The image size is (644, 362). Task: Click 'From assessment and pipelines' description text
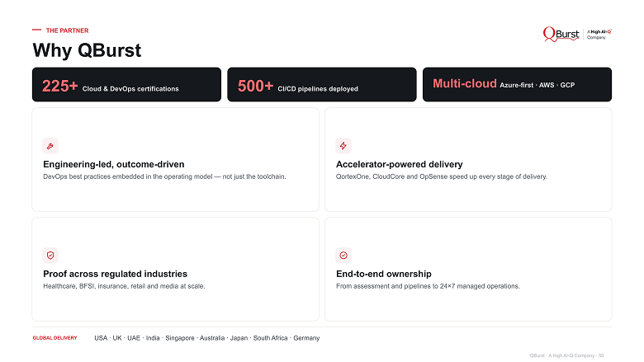click(x=428, y=286)
